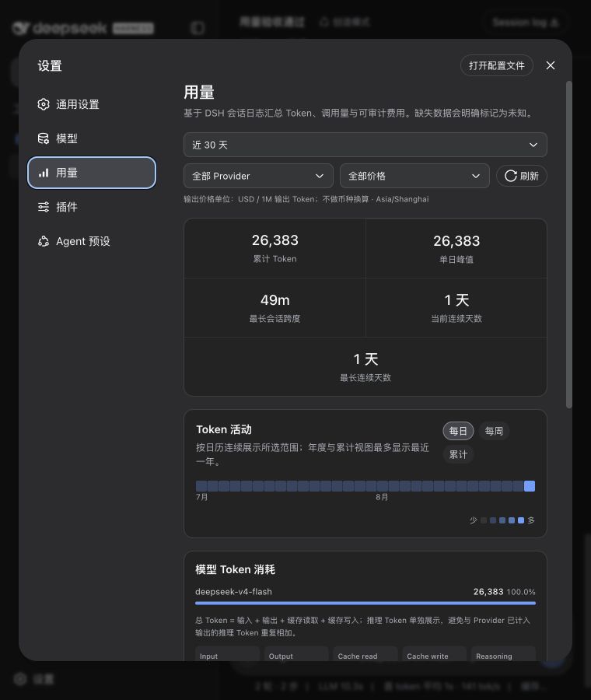
Task: Switch Token activity to 累计 cumulative
Action: (x=458, y=454)
